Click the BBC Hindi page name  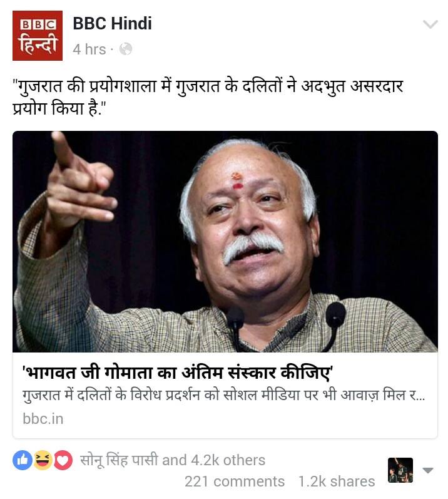(x=112, y=24)
